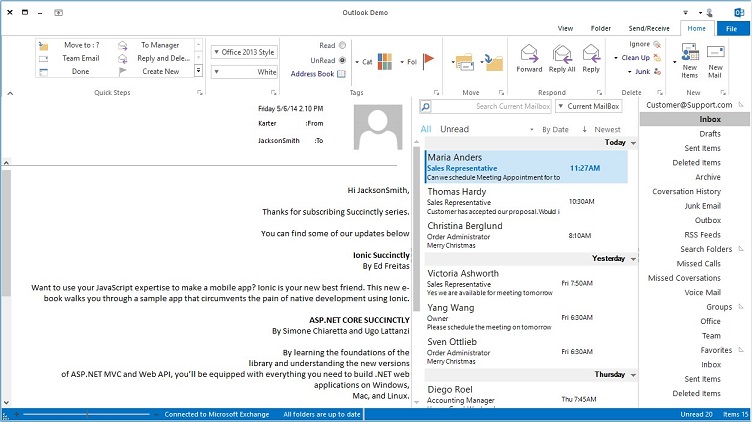752x422 pixels.
Task: Click the red Follow Up flag
Action: (428, 61)
